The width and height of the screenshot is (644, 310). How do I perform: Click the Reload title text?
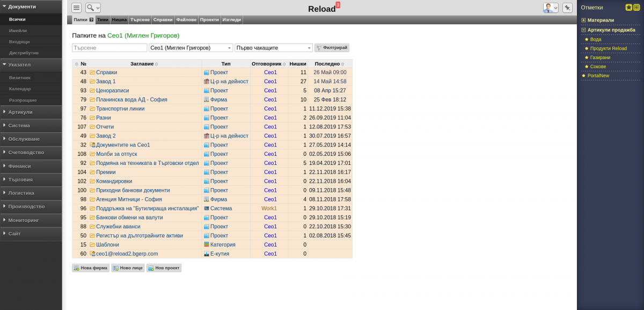coord(322,9)
